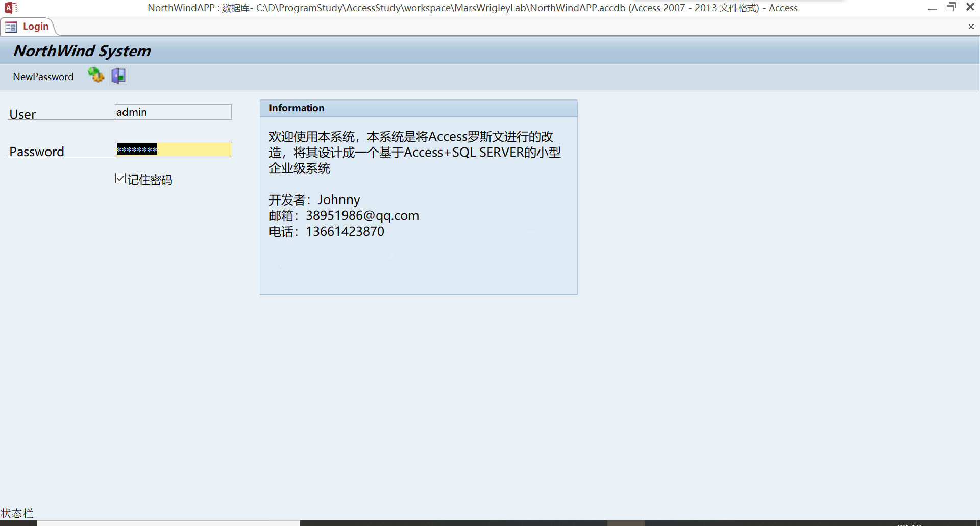Click the purple door exit icon
Image resolution: width=980 pixels, height=526 pixels.
(118, 76)
